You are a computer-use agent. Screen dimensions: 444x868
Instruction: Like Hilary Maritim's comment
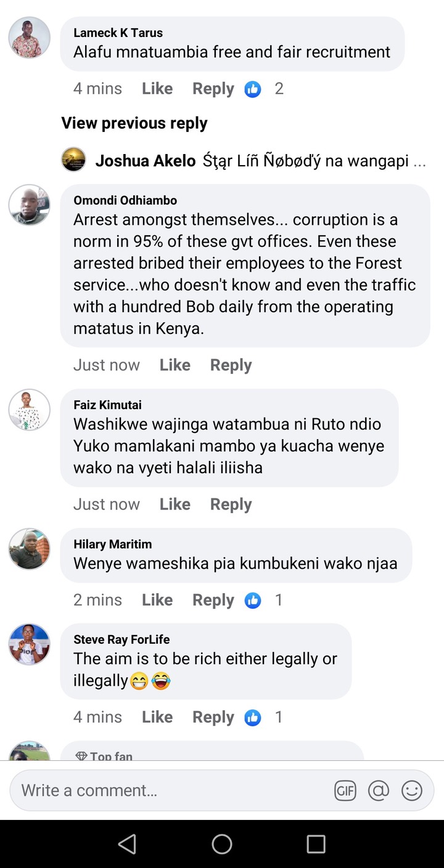point(157,600)
